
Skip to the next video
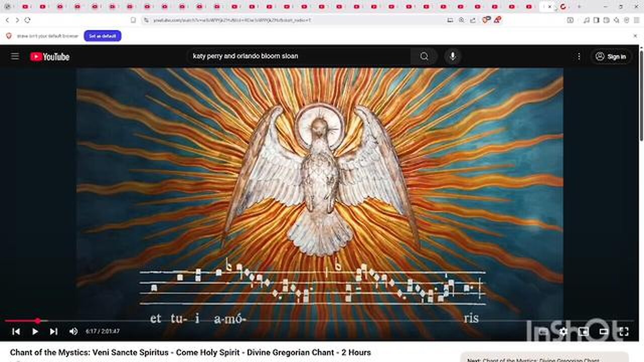53,331
